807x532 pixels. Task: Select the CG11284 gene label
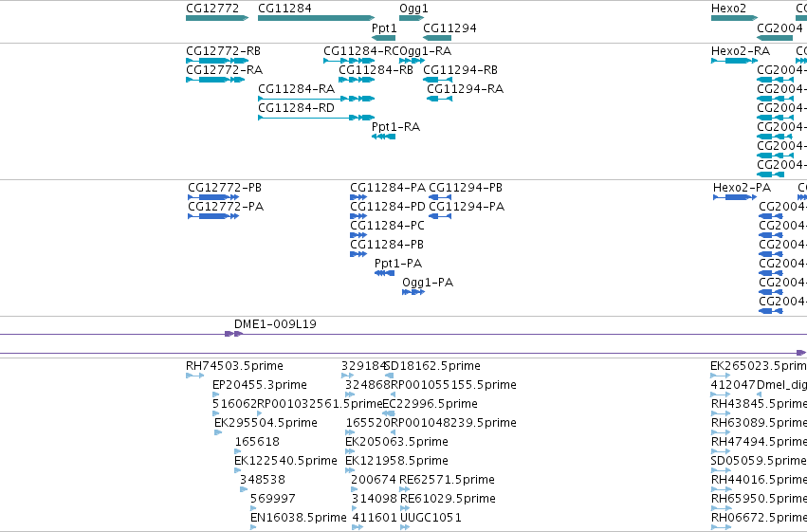(x=284, y=9)
